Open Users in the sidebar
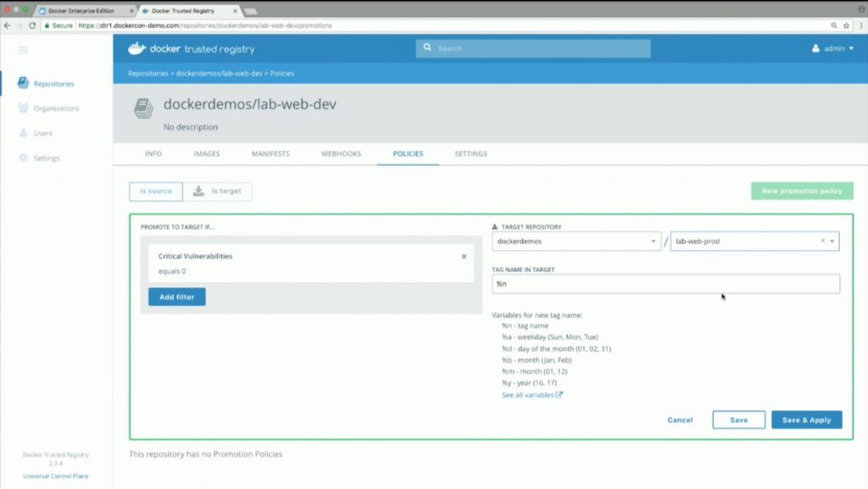 (x=42, y=133)
